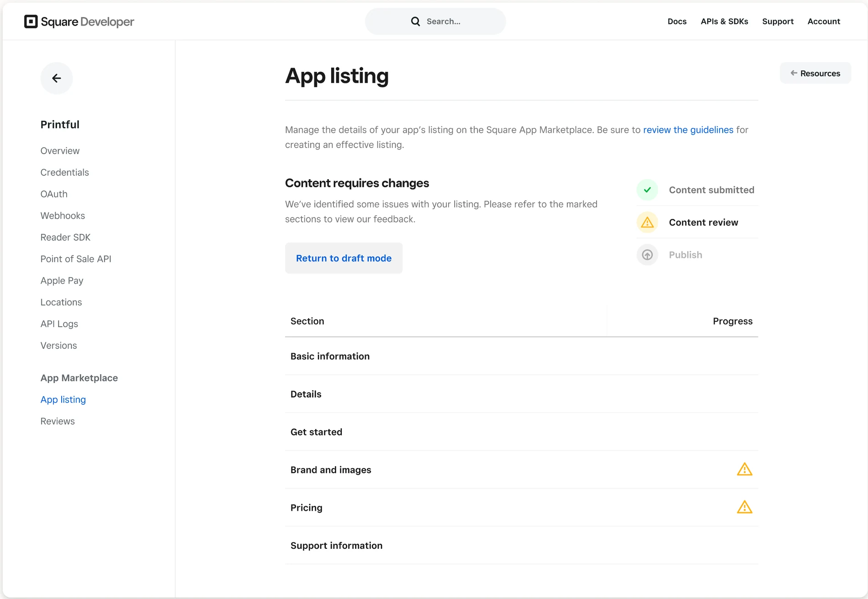
Task: Open Reviews in the sidebar
Action: click(x=58, y=421)
